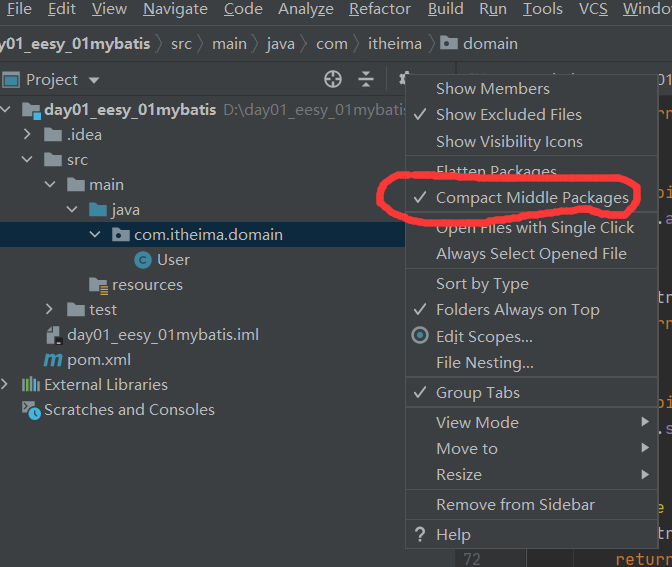672x567 pixels.
Task: Click the User class icon
Action: click(x=143, y=260)
